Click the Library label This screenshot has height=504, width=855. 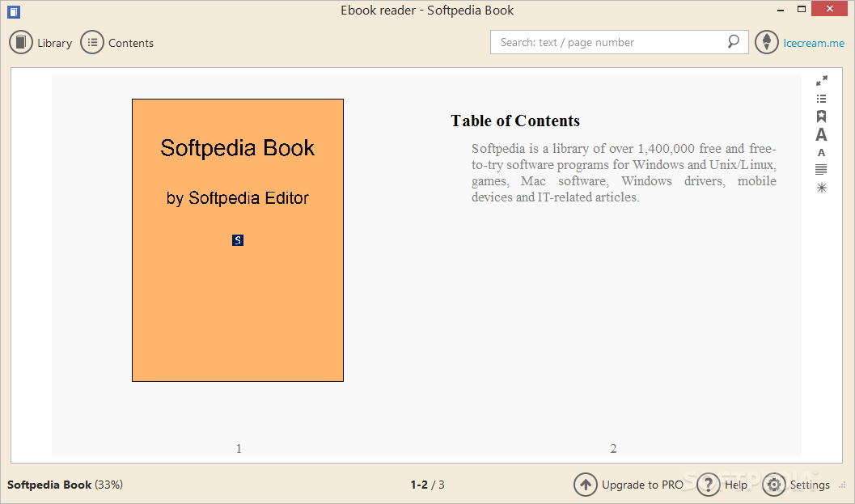[54, 43]
